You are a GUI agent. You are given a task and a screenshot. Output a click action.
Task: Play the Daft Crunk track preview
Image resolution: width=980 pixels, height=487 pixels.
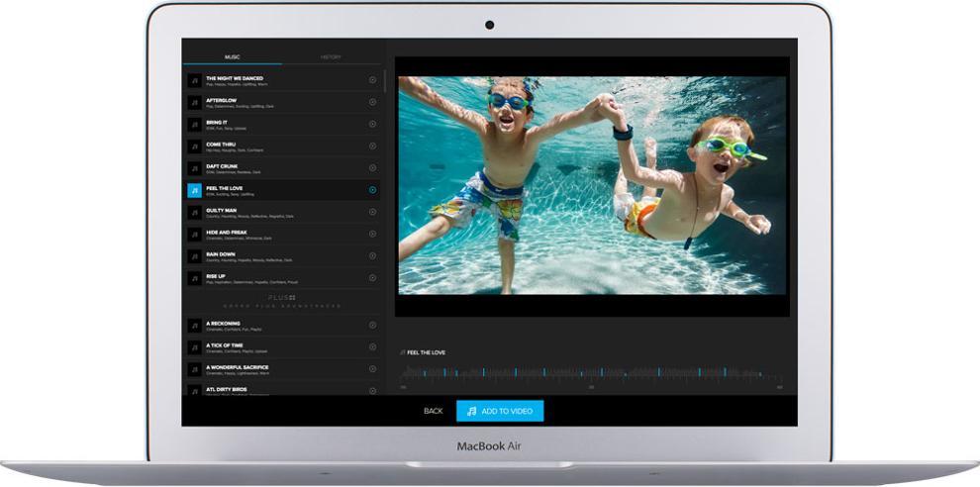372,167
